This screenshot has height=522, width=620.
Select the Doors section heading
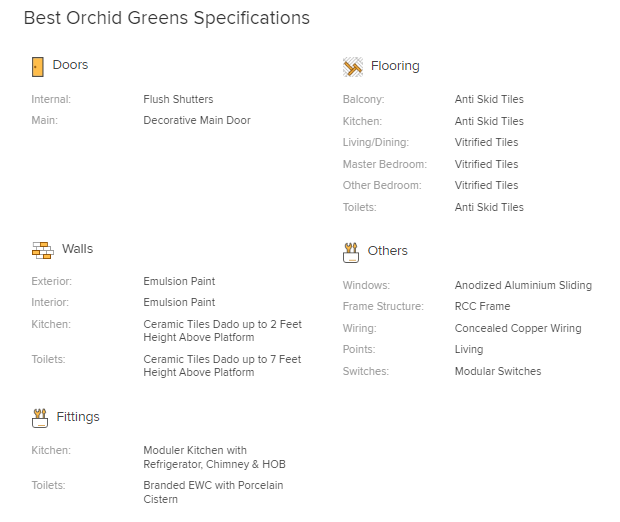pos(70,65)
